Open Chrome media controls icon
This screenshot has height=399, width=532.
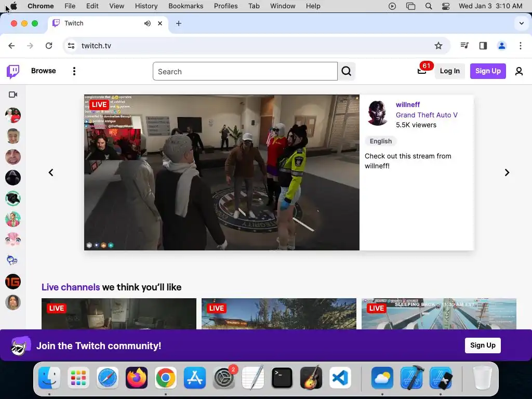(x=464, y=46)
